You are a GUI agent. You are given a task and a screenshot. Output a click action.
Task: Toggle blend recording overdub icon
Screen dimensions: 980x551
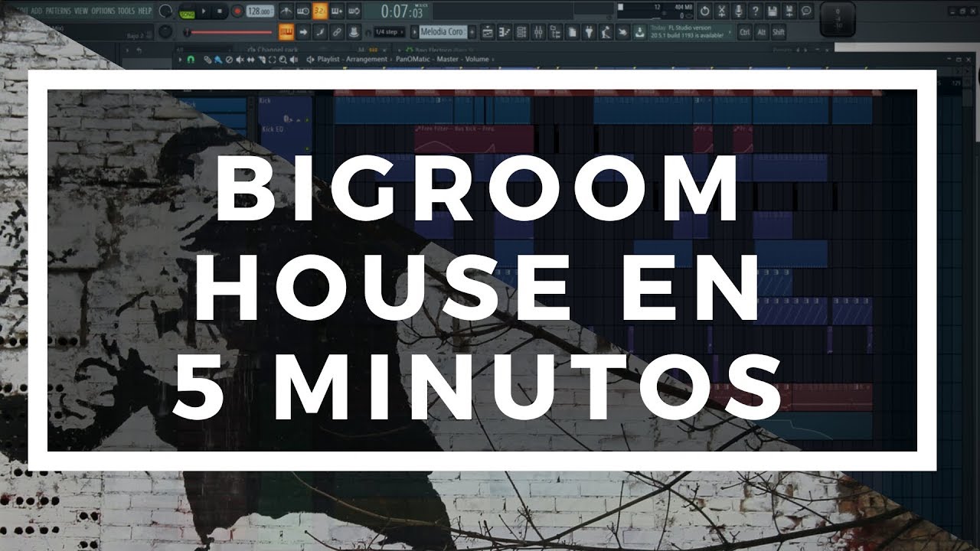click(337, 11)
